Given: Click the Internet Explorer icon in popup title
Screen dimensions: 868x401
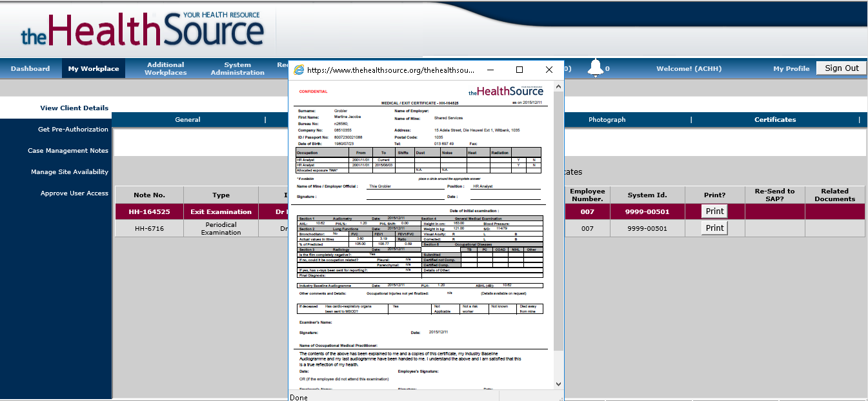Looking at the screenshot, I should (x=298, y=70).
